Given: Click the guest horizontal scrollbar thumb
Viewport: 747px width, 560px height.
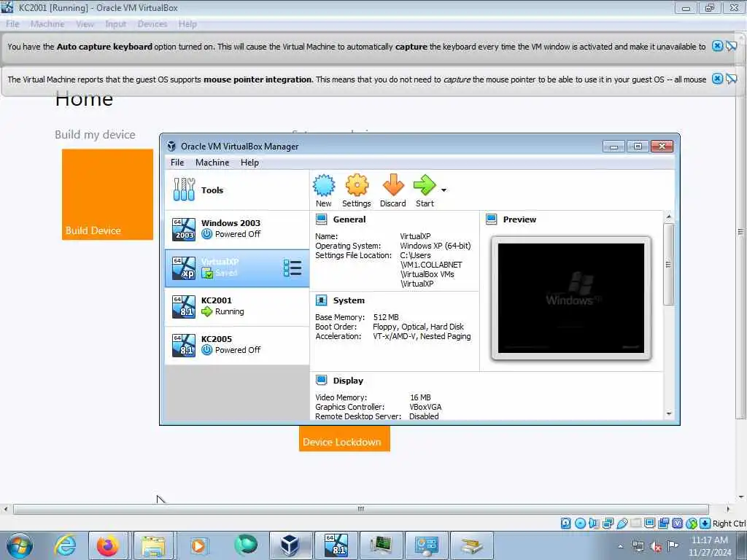Looking at the screenshot, I should (x=361, y=509).
